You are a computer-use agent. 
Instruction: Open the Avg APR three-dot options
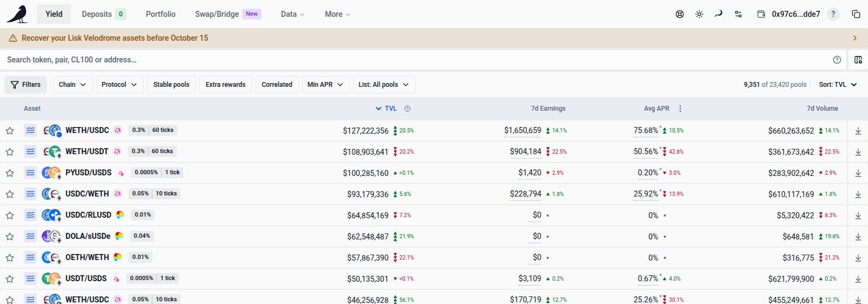coord(680,109)
